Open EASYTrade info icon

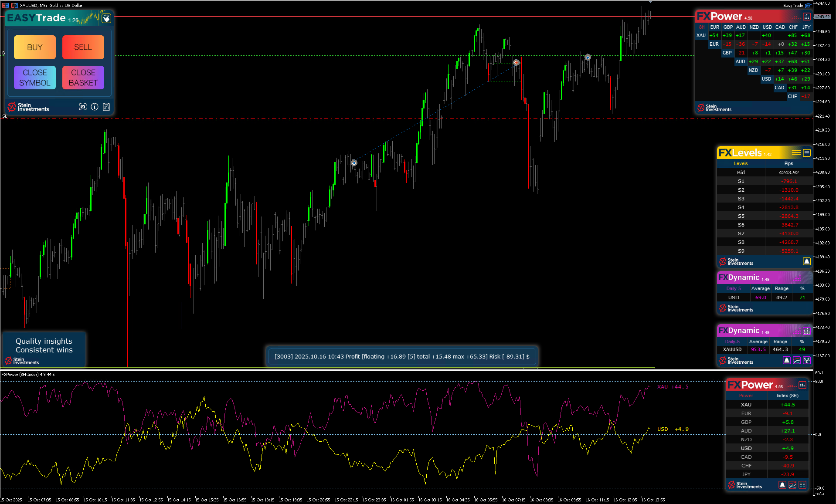tap(95, 107)
